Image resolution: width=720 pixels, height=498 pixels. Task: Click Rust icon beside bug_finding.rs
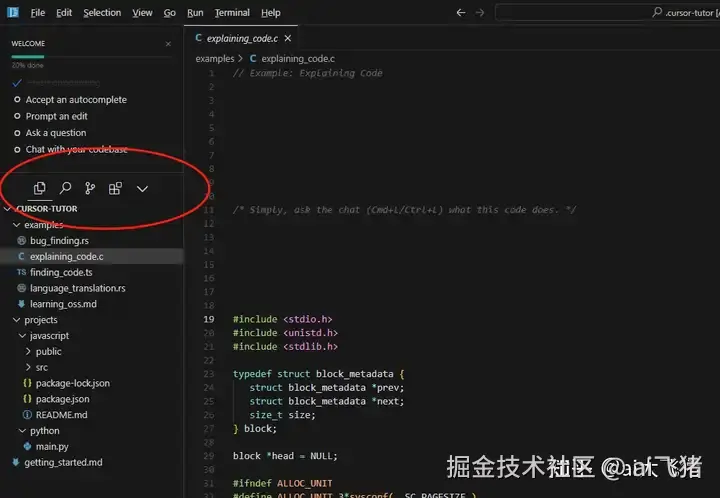[x=21, y=240]
